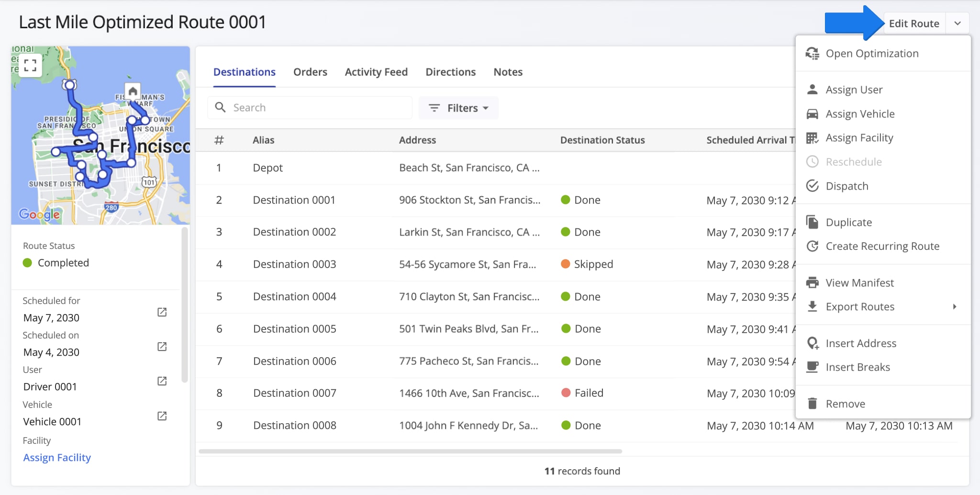Viewport: 980px width, 495px height.
Task: Open the Edit Route dropdown arrow
Action: pos(958,22)
